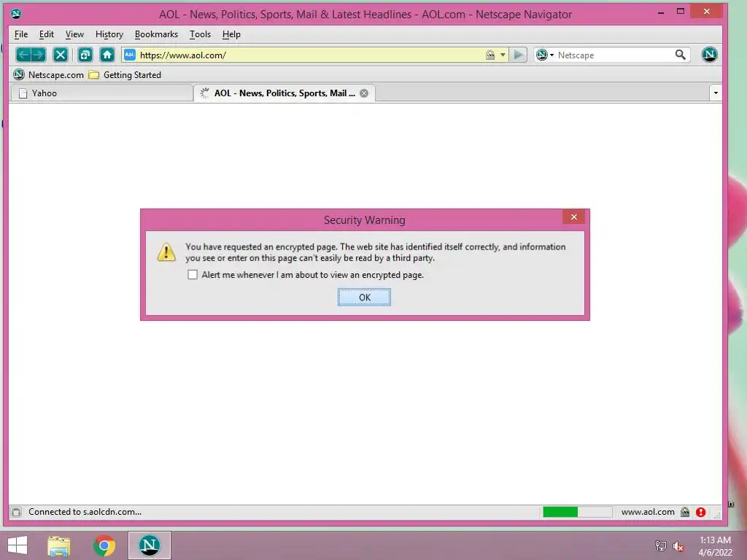
Task: Enable alert for encrypted pages checkbox
Action: pyautogui.click(x=193, y=275)
